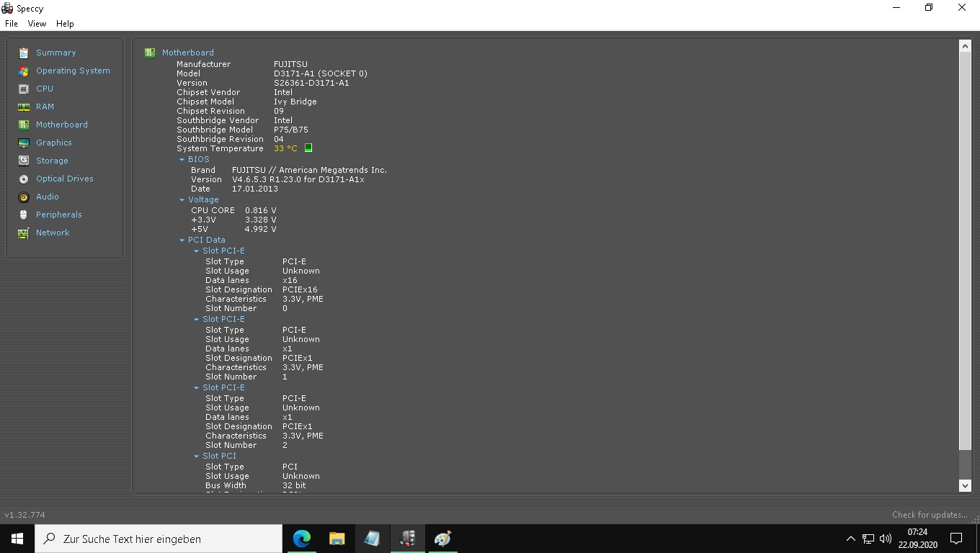The height and width of the screenshot is (553, 980).
Task: Show the Graphics section via its icon
Action: click(x=24, y=143)
